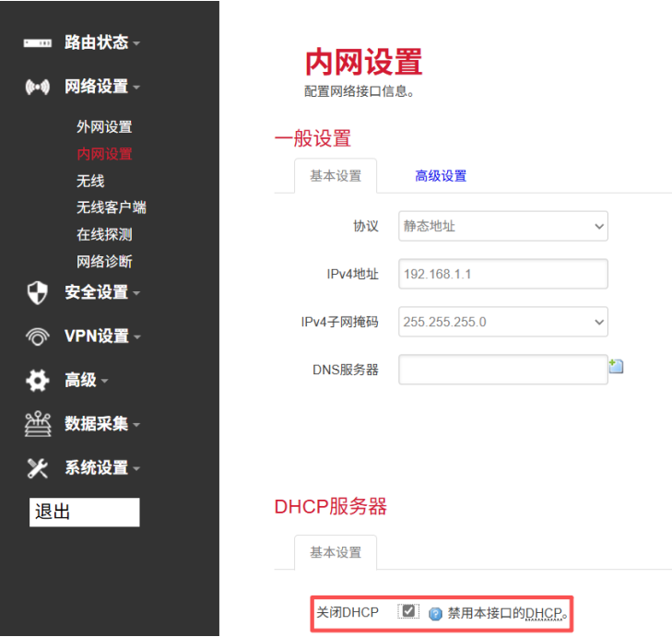Screen dimensions: 672x637
Task: Open 外网设置 in the sidebar
Action: (104, 127)
